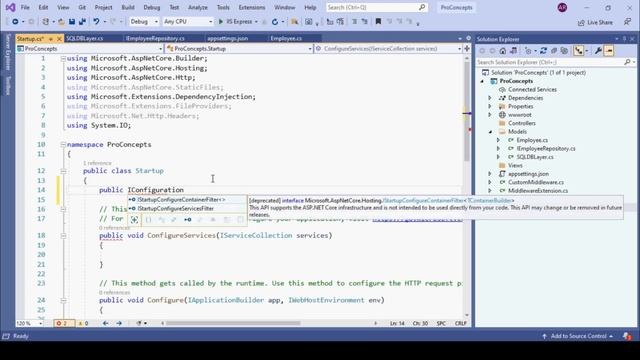
Task: Open the ProConcepts project scope dropdown
Action: 89,49
